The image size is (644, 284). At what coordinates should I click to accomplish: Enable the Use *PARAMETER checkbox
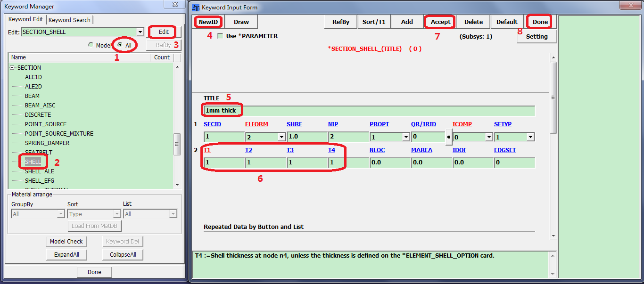pyautogui.click(x=220, y=36)
